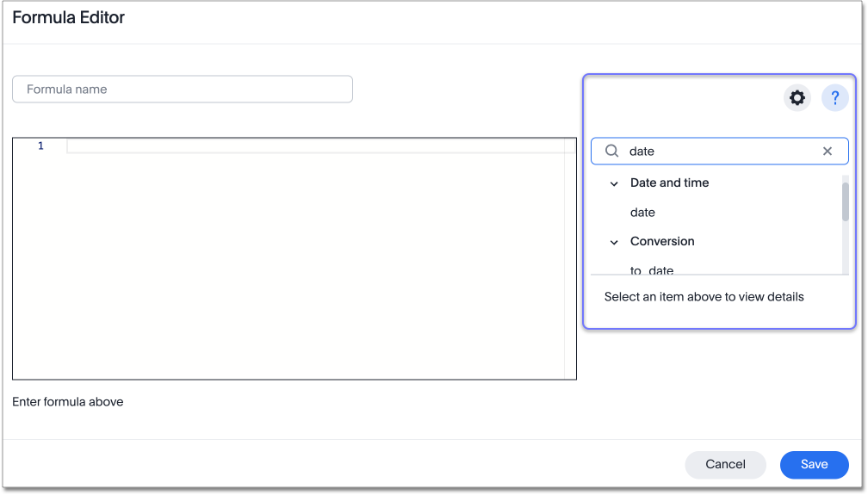Click the search field containing "date"

click(x=719, y=152)
